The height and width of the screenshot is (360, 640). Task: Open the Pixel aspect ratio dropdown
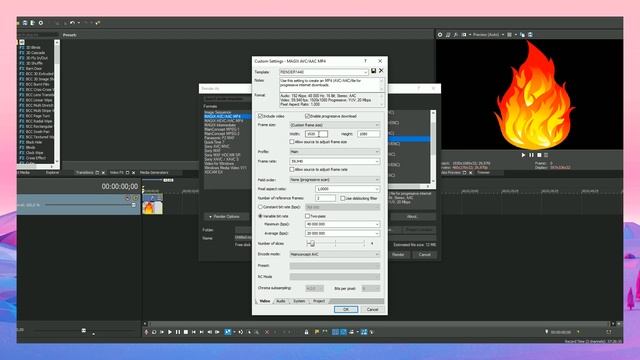click(347, 189)
